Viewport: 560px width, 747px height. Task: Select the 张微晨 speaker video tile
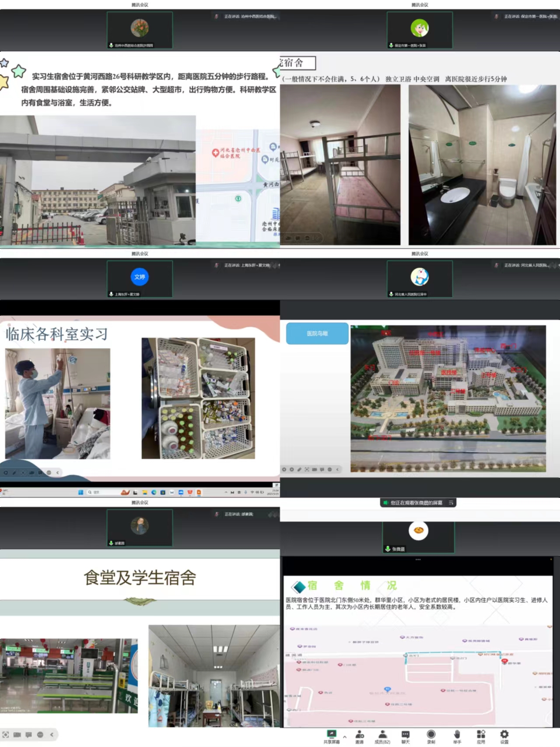click(x=418, y=535)
